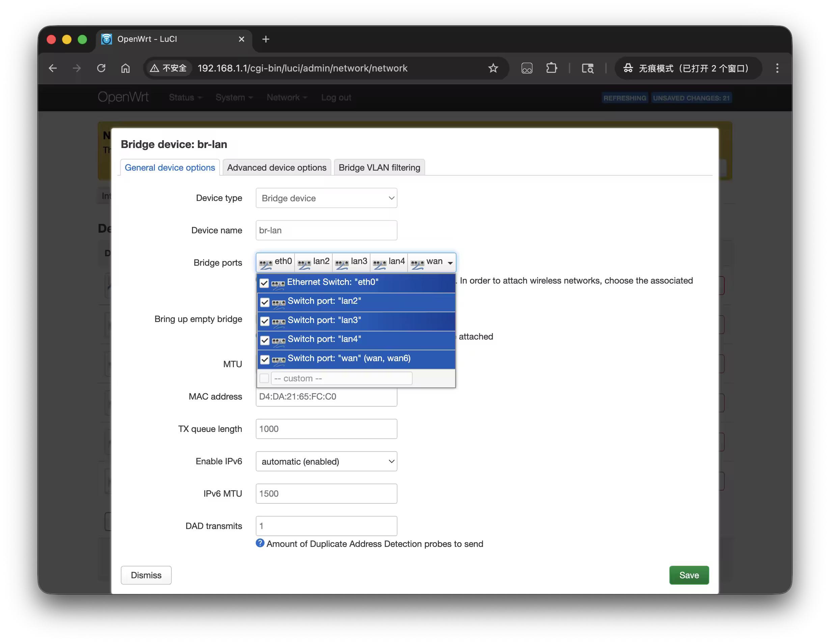Click the incognito mode indicator
This screenshot has width=830, height=644.
[688, 68]
